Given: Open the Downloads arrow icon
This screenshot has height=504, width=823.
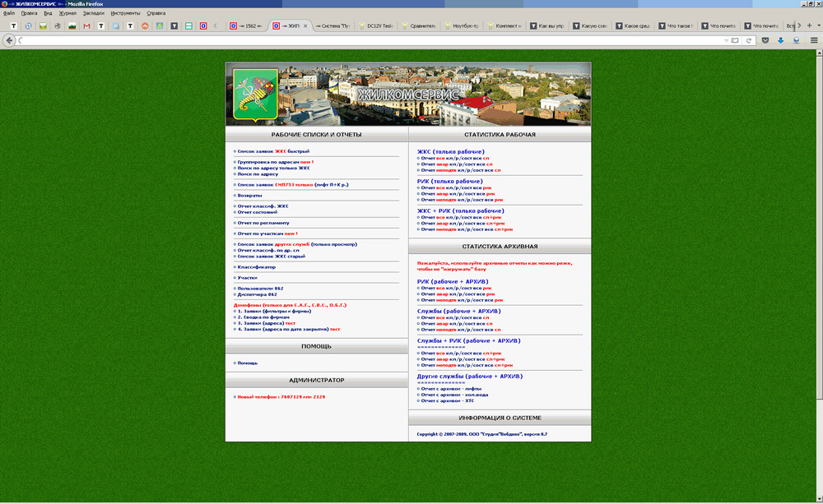Looking at the screenshot, I should tap(780, 40).
